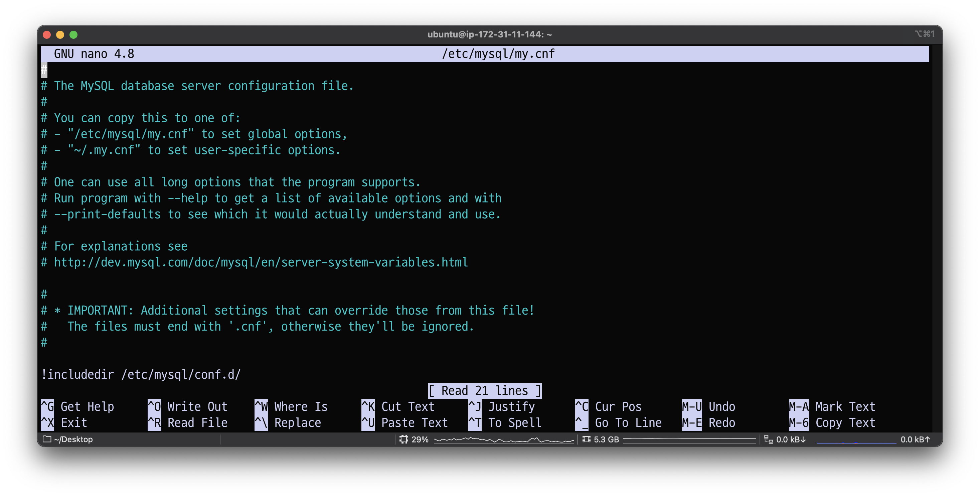Click the 5.3 GB memory value
980x496 pixels.
(607, 439)
